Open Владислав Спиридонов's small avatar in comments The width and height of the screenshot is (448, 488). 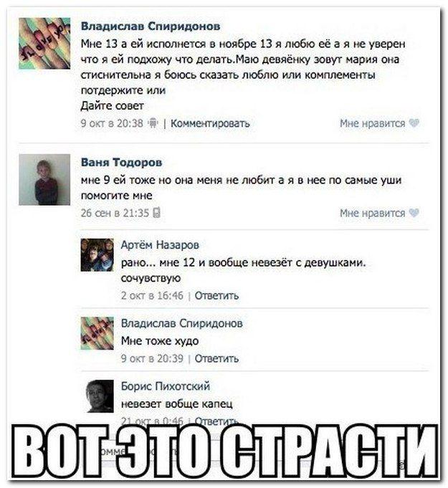(97, 333)
